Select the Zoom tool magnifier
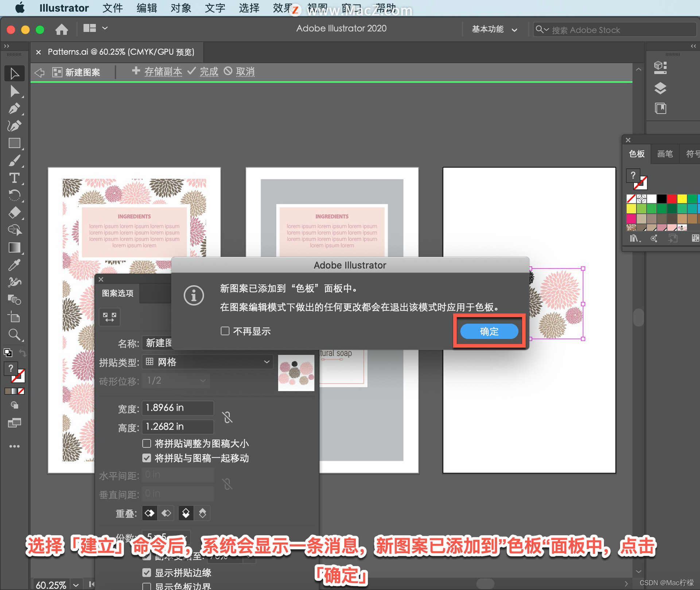This screenshot has height=590, width=700. (x=15, y=335)
